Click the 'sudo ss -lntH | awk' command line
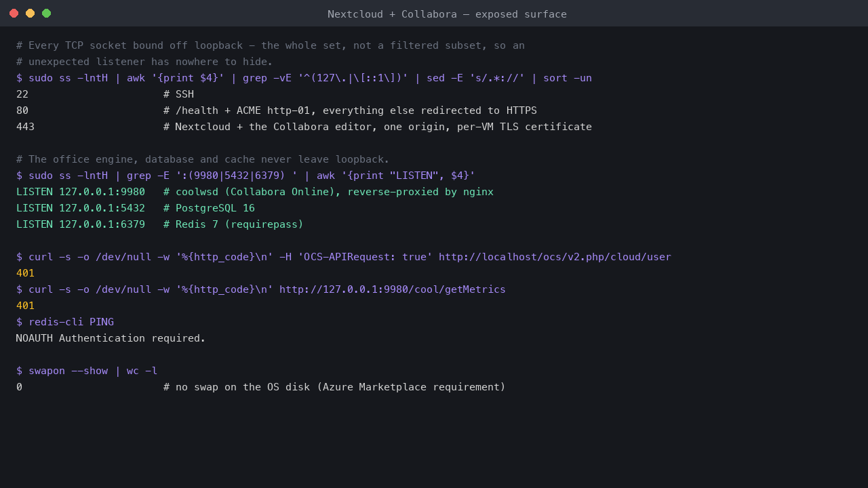This screenshot has height=488, width=868. pyautogui.click(x=304, y=78)
